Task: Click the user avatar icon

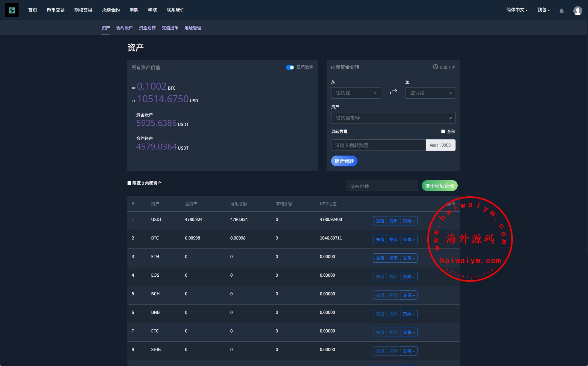Action: pos(578,11)
